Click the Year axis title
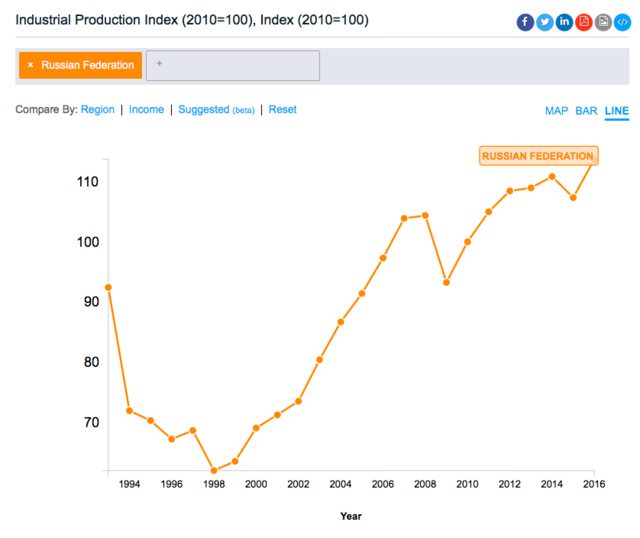640x538 pixels. (351, 516)
